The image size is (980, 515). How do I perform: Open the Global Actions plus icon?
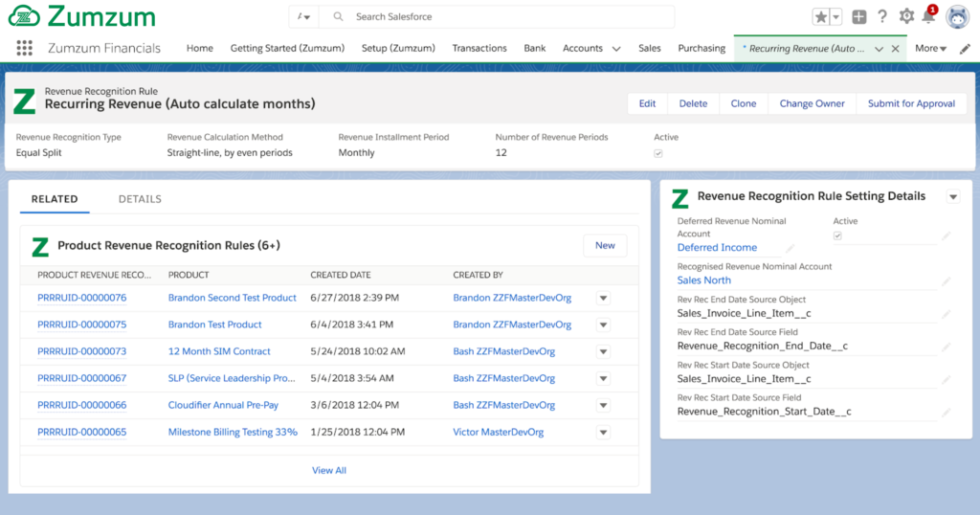click(859, 17)
